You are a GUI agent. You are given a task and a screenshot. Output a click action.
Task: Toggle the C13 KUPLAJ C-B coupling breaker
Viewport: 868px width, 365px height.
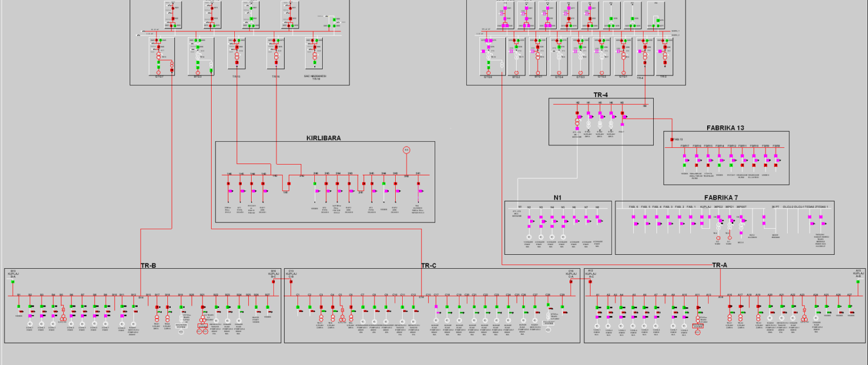291,282
